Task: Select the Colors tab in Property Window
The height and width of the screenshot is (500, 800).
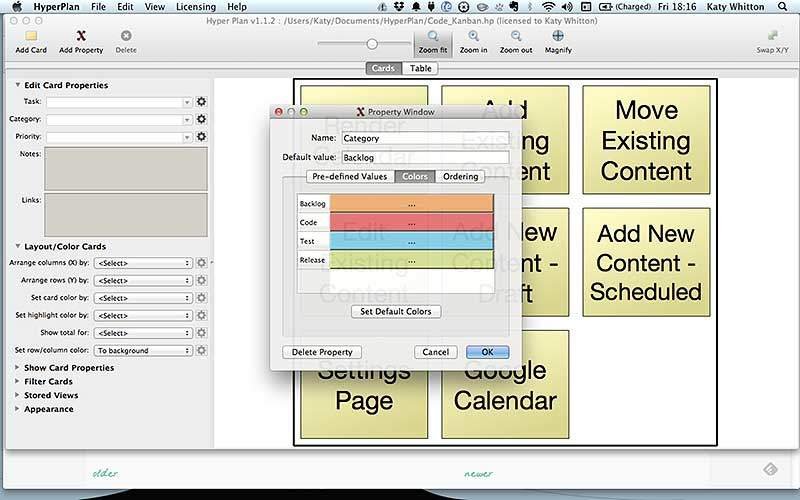Action: (415, 177)
